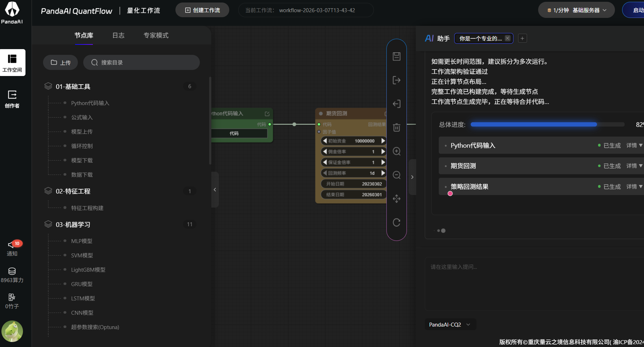
Task: Select 循环控制 in the node tree
Action: click(x=82, y=146)
